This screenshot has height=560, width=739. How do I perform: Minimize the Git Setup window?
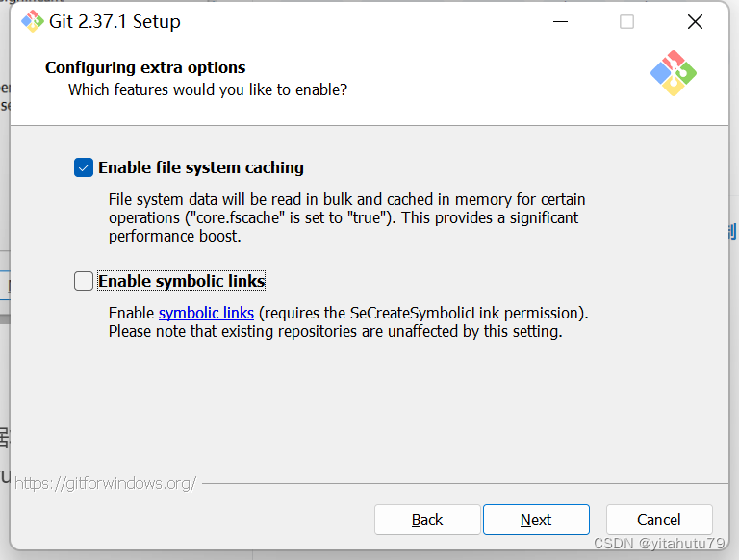[x=558, y=21]
